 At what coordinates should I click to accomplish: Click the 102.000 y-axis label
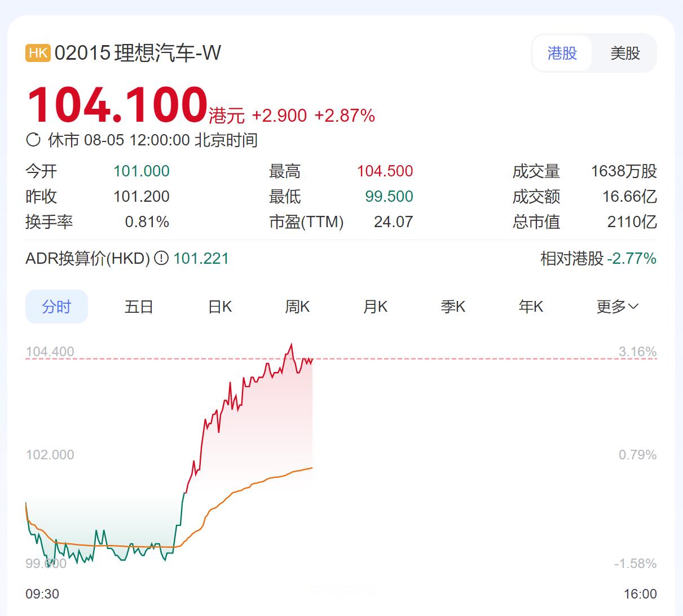tap(50, 455)
